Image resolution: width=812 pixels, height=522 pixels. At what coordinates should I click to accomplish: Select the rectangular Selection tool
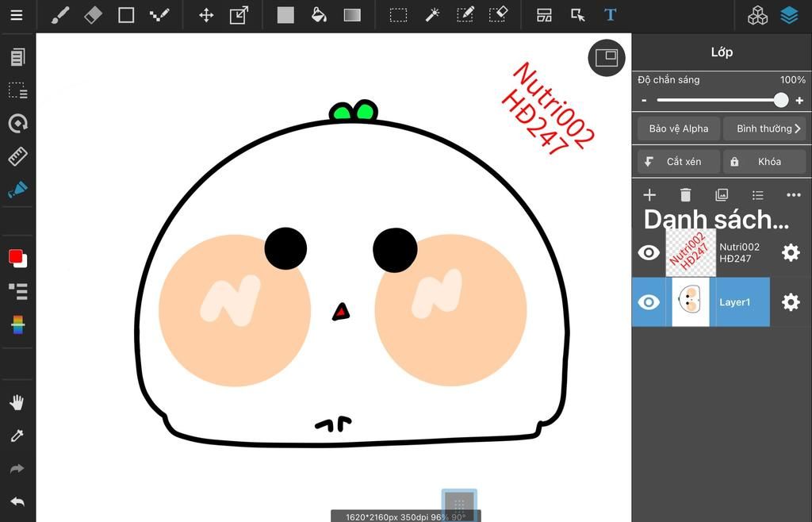click(x=398, y=15)
